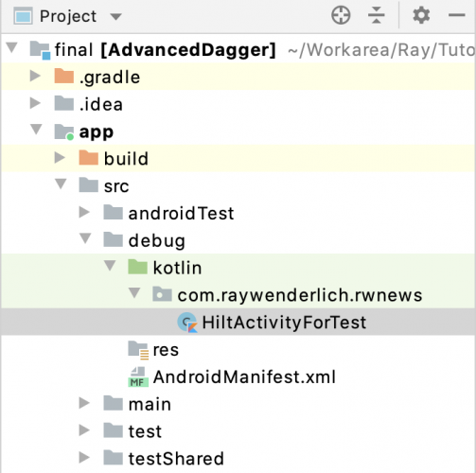
Task: Expand the testShared folder
Action: point(84,457)
